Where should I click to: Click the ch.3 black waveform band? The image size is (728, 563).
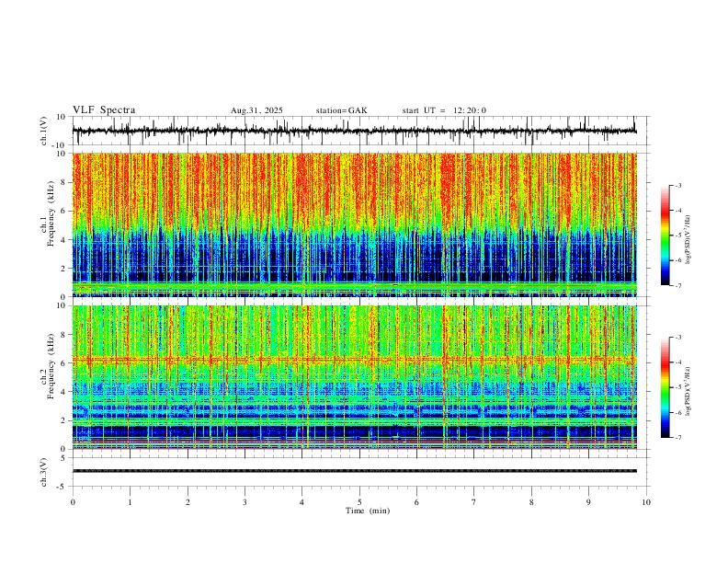click(x=354, y=471)
